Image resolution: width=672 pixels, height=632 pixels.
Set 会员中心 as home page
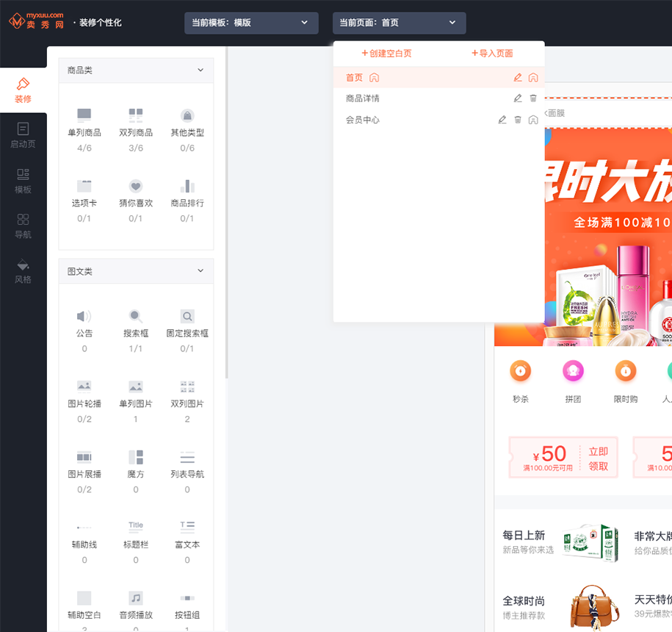pyautogui.click(x=533, y=120)
